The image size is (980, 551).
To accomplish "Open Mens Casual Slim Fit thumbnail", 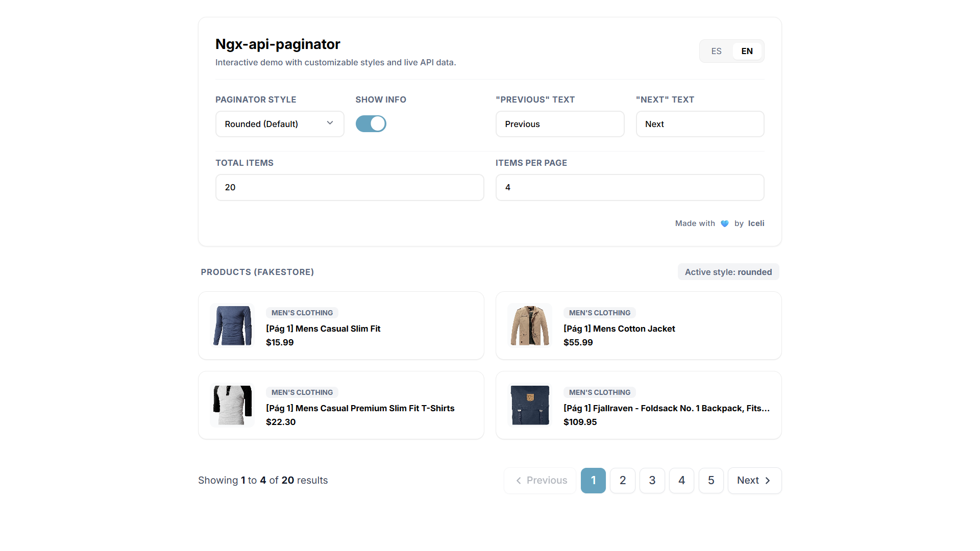I will [232, 325].
